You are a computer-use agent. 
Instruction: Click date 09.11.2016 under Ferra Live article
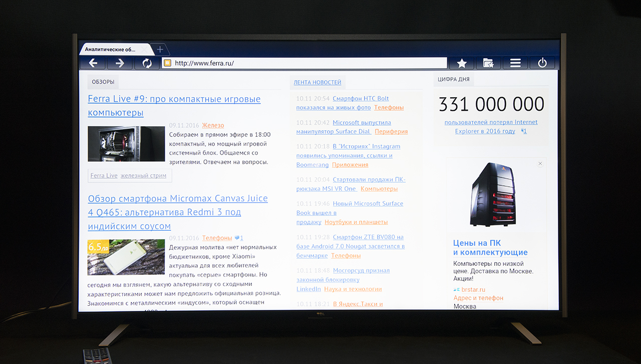tap(184, 126)
